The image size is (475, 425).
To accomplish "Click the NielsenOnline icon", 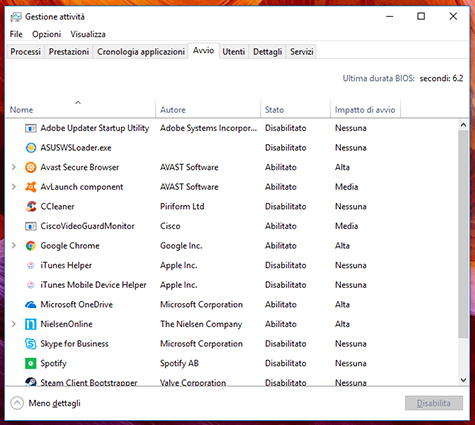I will (x=31, y=324).
